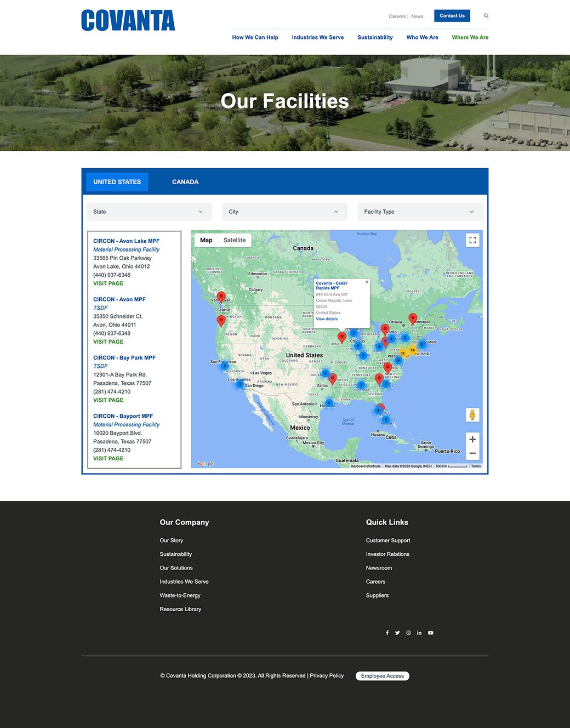
Task: Zoom out on the map
Action: point(472,453)
